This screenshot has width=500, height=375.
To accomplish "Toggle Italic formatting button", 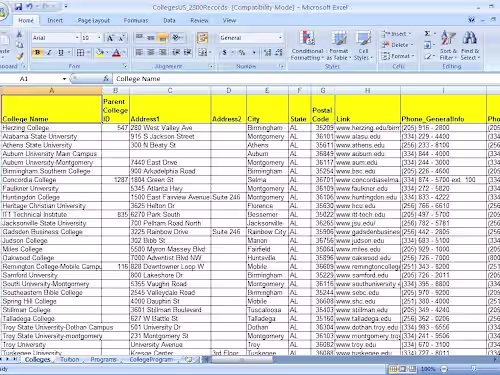I will click(49, 52).
